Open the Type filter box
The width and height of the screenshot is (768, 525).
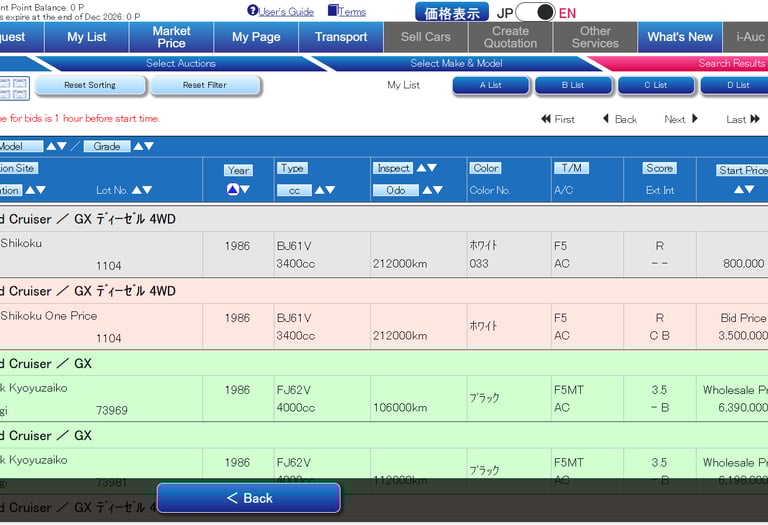point(292,168)
